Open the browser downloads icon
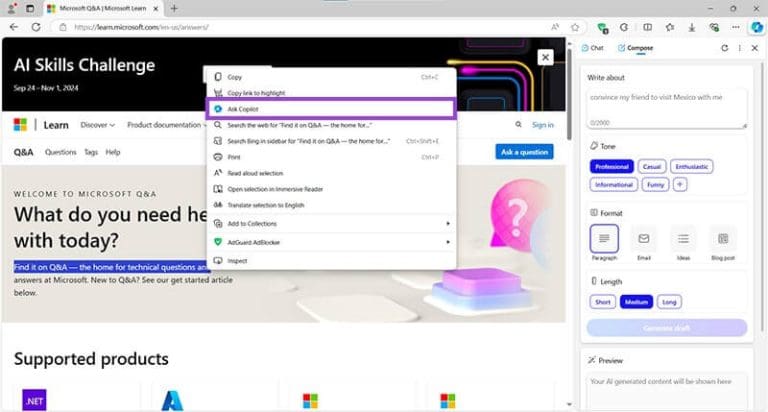This screenshot has height=412, width=768. click(x=692, y=27)
